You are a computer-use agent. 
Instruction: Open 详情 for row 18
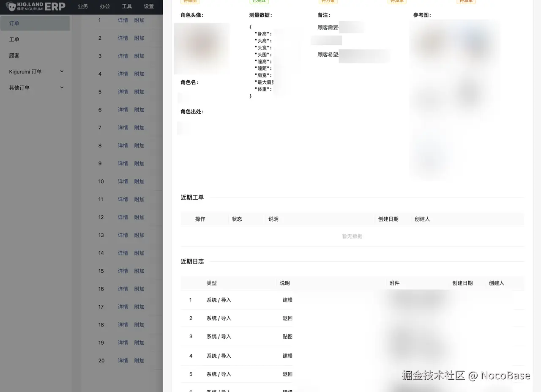123,325
